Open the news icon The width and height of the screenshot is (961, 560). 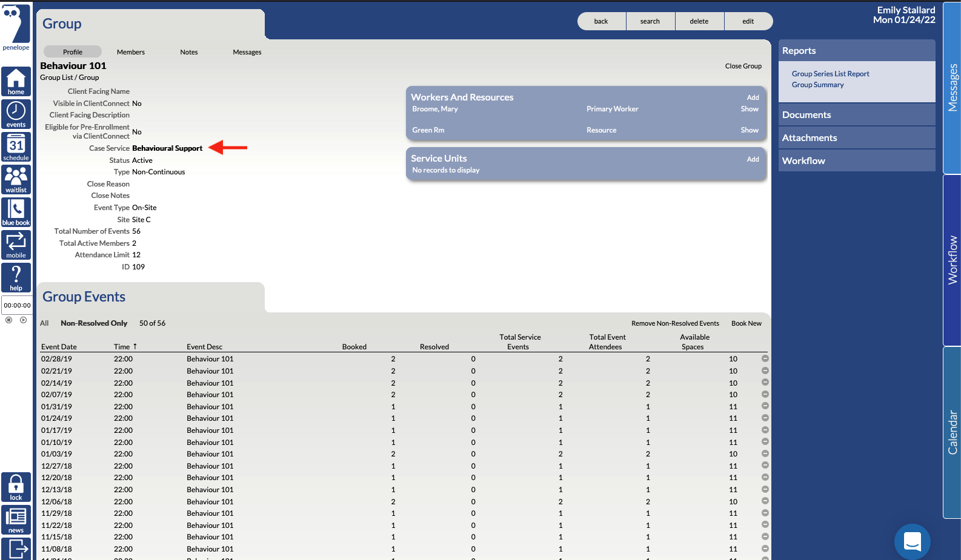click(x=16, y=520)
